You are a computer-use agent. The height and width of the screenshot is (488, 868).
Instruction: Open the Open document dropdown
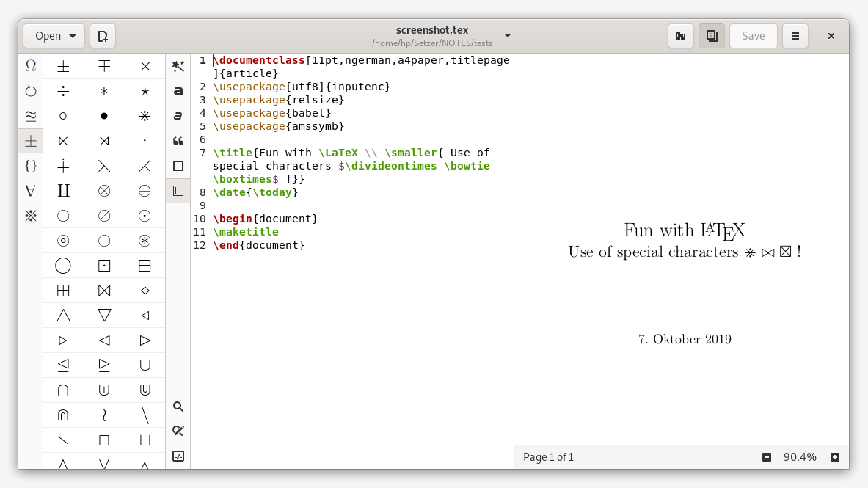54,36
